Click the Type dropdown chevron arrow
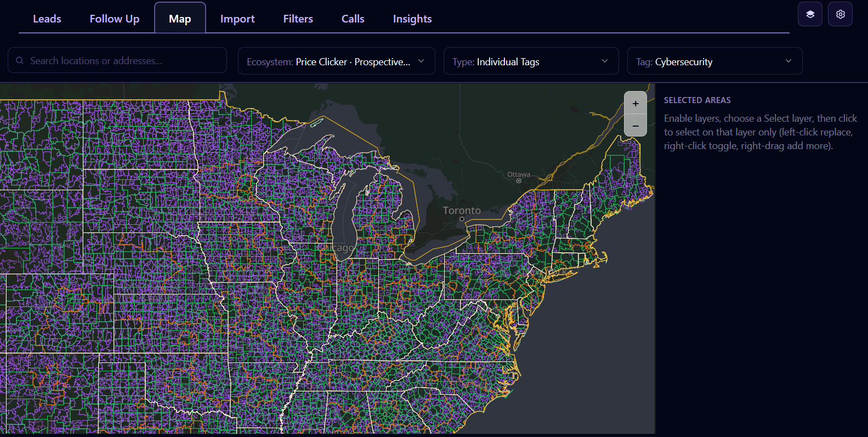Screen dimensions: 868x437 pyautogui.click(x=605, y=61)
